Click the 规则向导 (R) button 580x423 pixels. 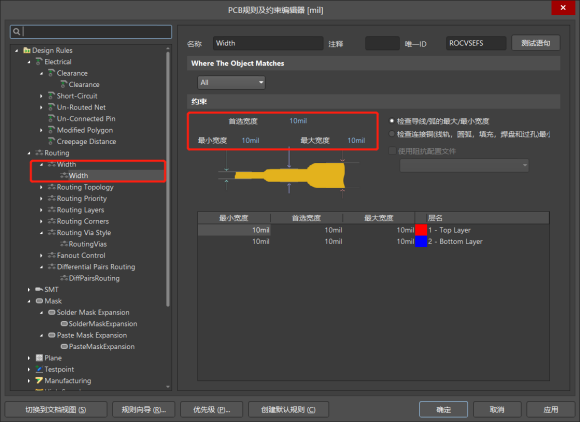click(144, 410)
